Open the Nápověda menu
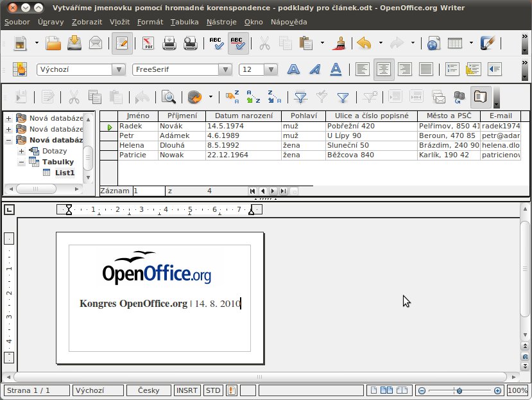 coord(289,22)
